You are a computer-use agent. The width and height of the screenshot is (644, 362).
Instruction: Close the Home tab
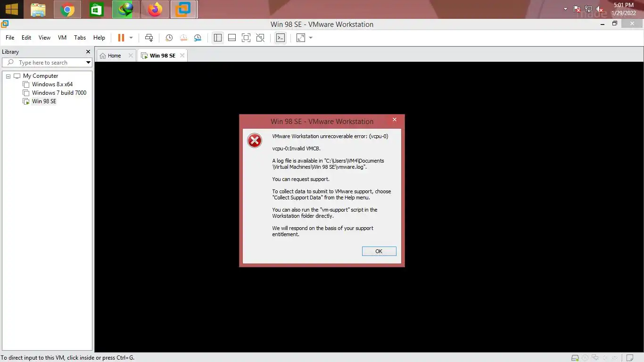131,56
